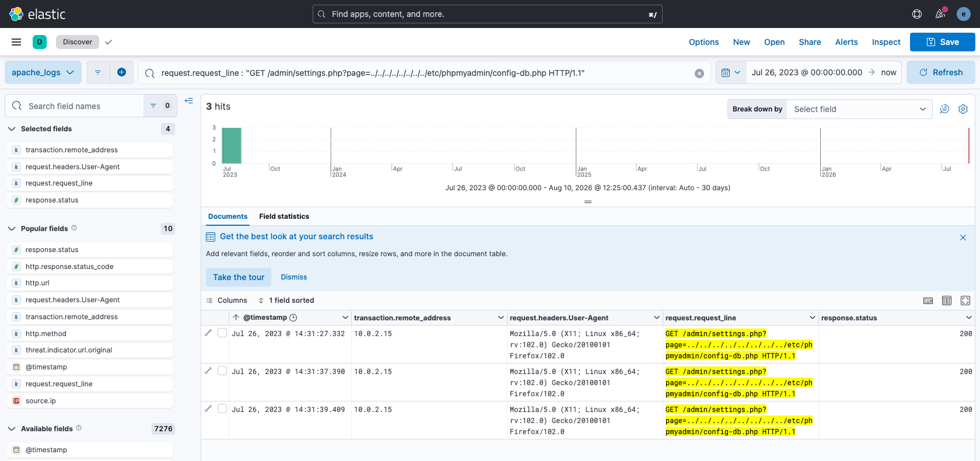Edit the end date now

pyautogui.click(x=888, y=72)
